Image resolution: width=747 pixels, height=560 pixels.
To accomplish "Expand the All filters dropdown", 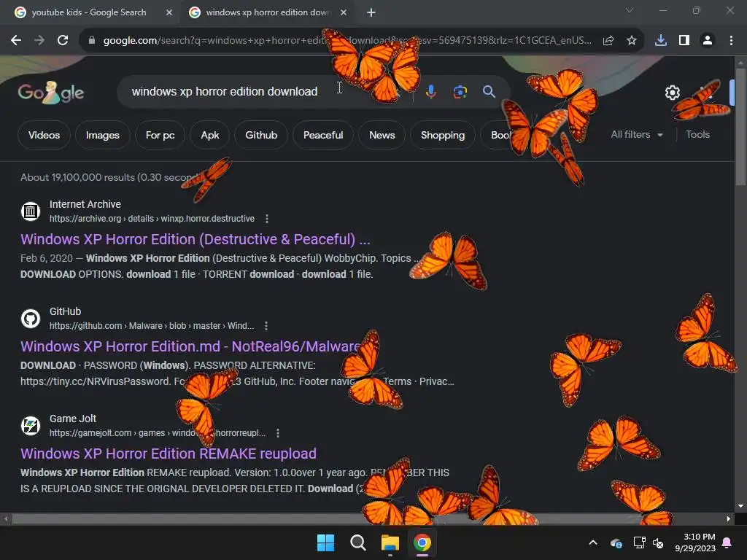I will coord(636,135).
